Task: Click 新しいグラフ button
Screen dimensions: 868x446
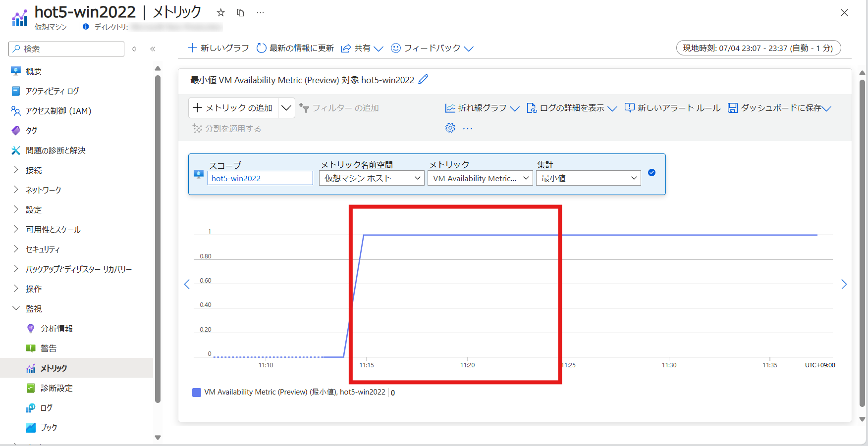Action: point(218,48)
